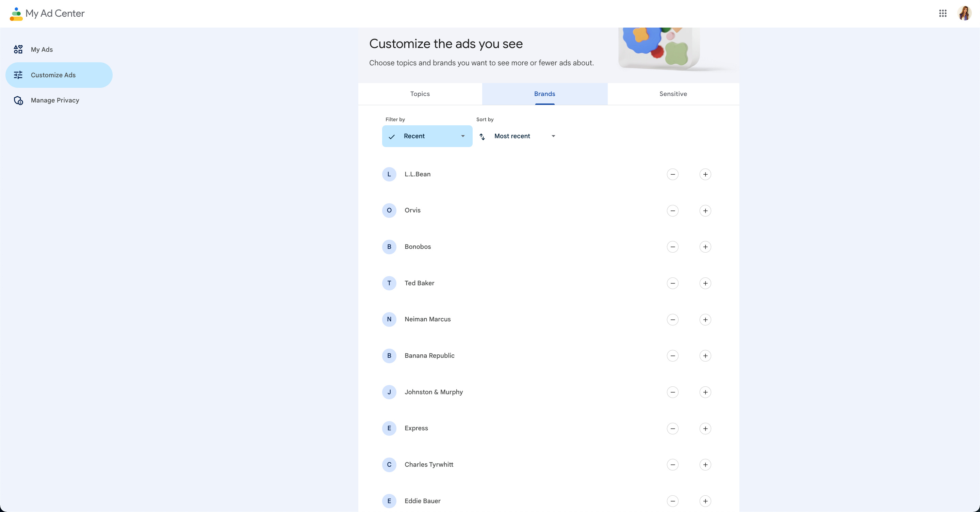
Task: Toggle fewer ads from Bonobos
Action: click(673, 247)
